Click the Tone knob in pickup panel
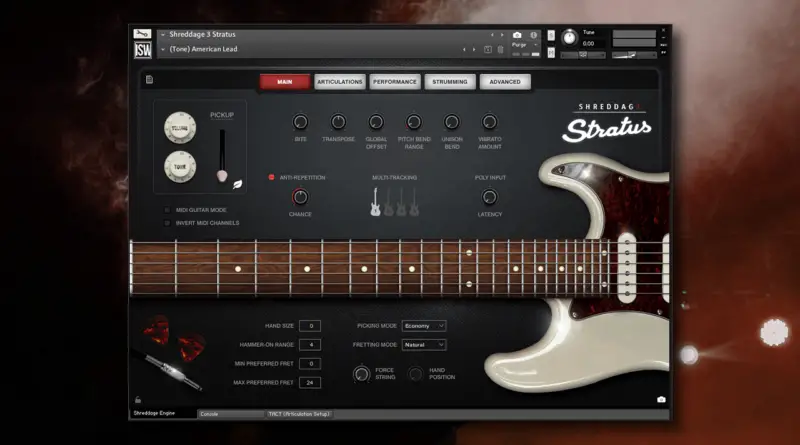Screen dimensions: 800x445 pos(180,166)
